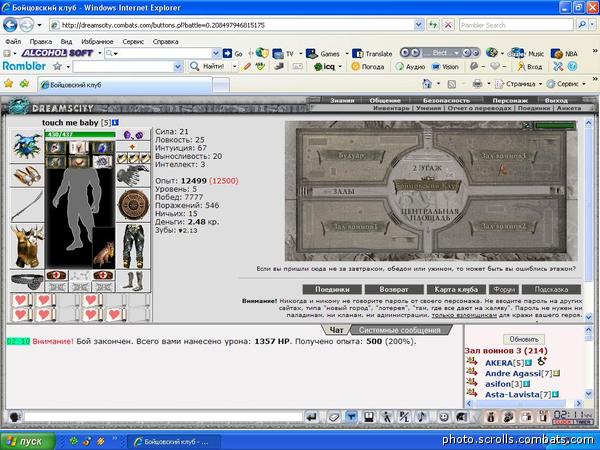This screenshot has width=600, height=450.
Task: Click the boots equipment slot
Action: [133, 281]
